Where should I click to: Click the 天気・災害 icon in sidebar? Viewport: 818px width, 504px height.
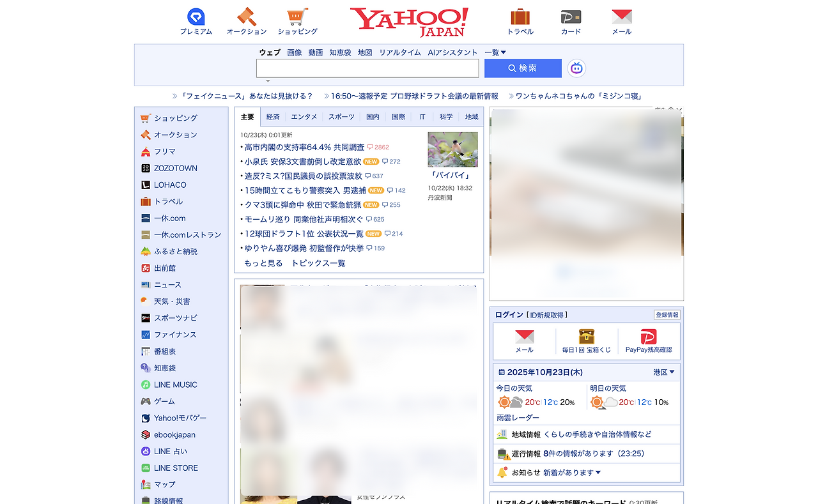pyautogui.click(x=146, y=302)
